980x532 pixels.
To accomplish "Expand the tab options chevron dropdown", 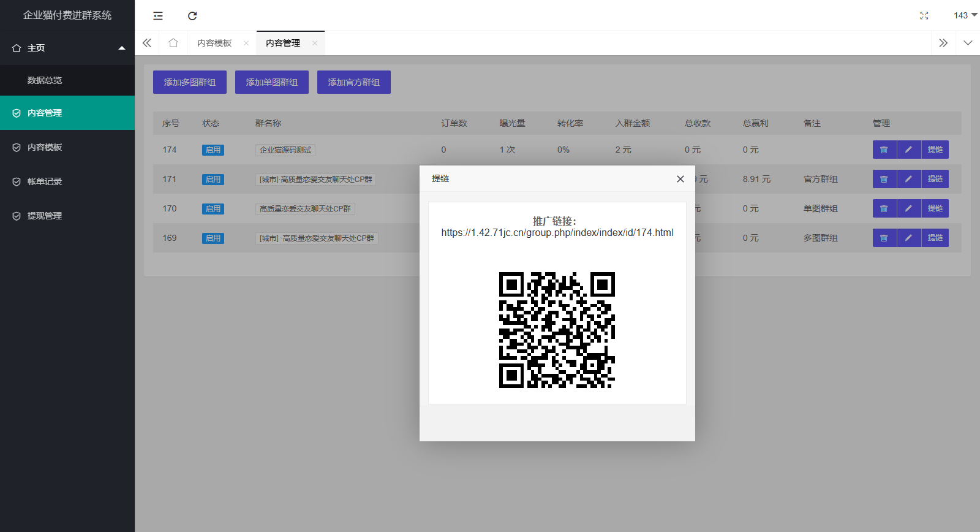I will [968, 43].
